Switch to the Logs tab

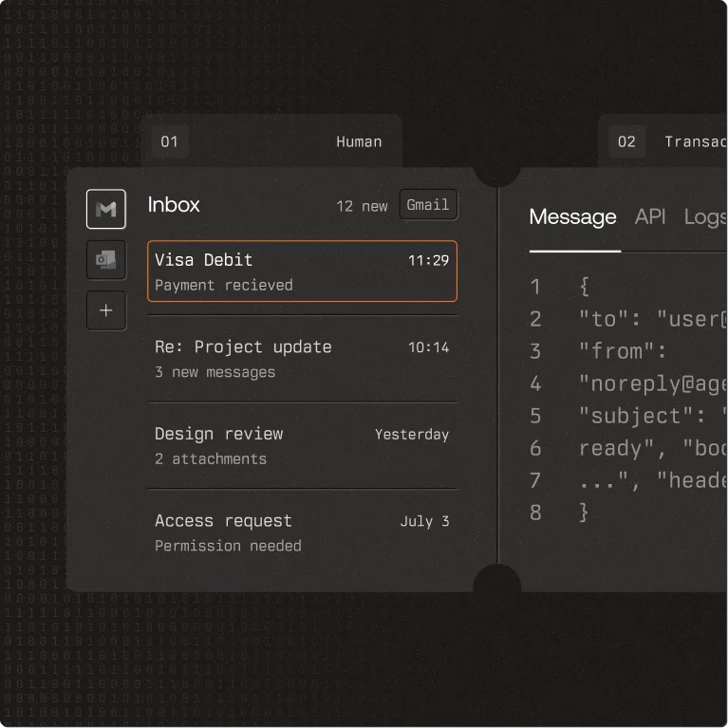[705, 217]
